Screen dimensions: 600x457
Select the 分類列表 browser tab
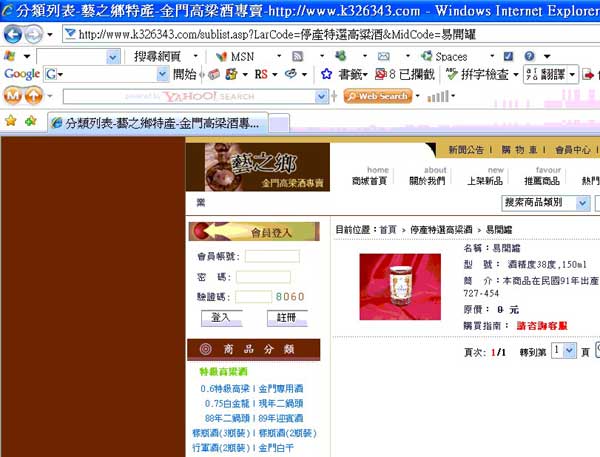(158, 123)
